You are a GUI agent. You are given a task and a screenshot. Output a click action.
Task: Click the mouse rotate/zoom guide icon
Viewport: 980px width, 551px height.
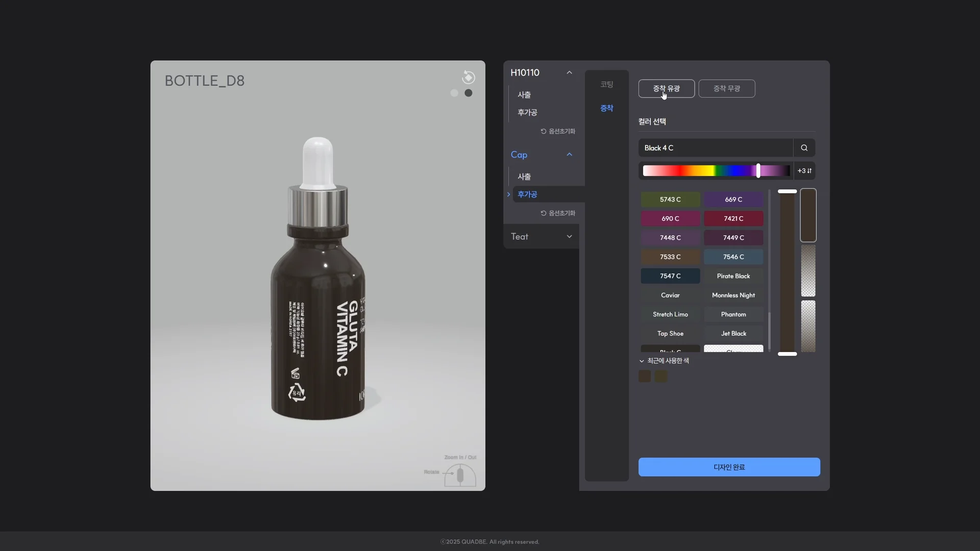pos(459,475)
